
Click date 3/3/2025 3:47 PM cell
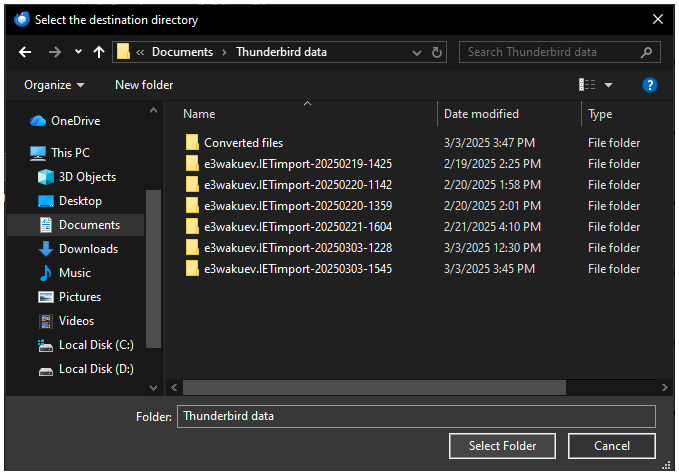click(x=489, y=143)
